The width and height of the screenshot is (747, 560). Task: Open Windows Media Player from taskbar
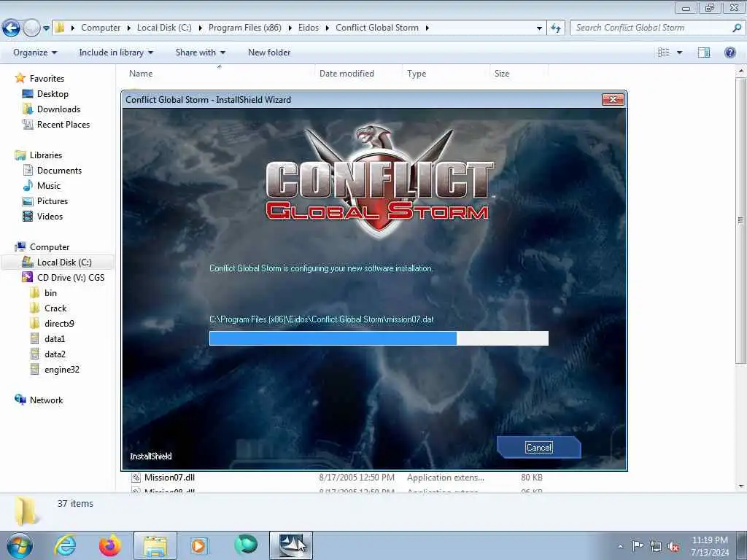199,545
